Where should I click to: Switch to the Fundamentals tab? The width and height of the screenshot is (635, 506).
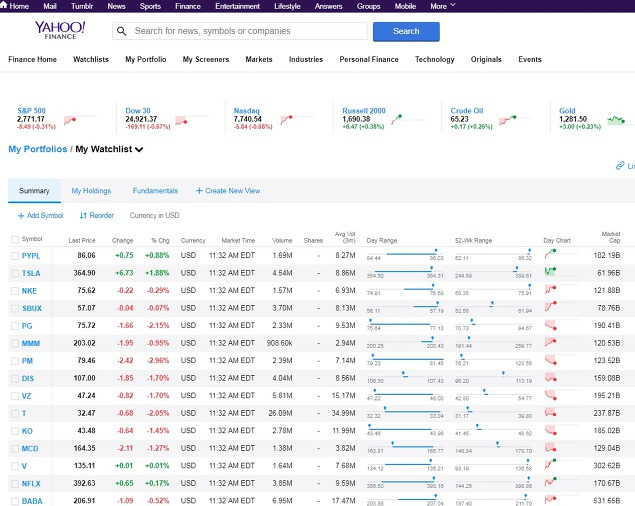tap(155, 191)
